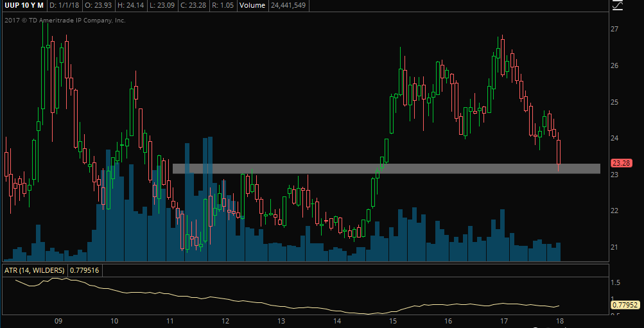Click the yellow ATR line in lower panel
644x328 pixels.
coord(288,307)
